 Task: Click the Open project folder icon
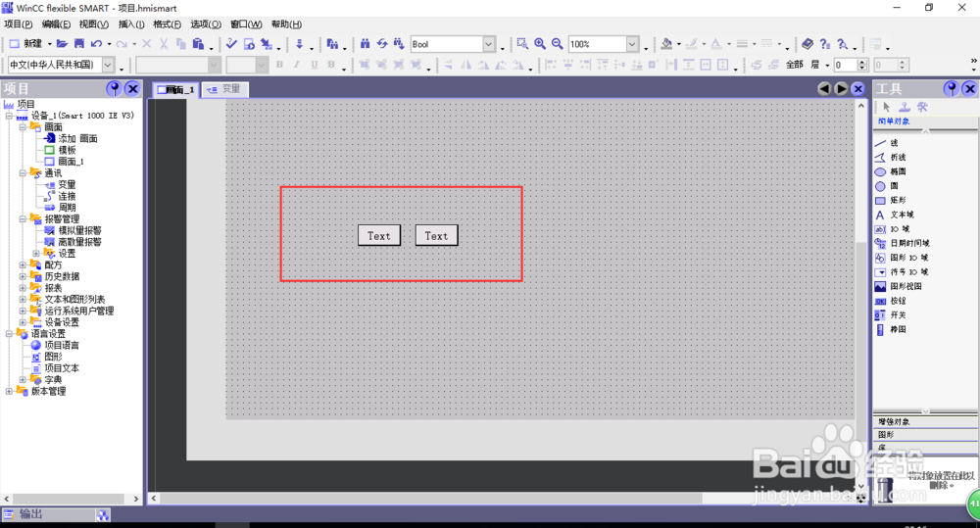[x=62, y=44]
